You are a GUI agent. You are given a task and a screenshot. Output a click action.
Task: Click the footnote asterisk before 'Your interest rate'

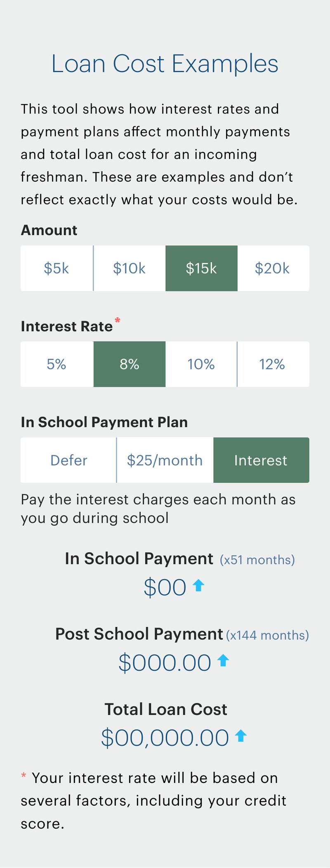point(24,776)
